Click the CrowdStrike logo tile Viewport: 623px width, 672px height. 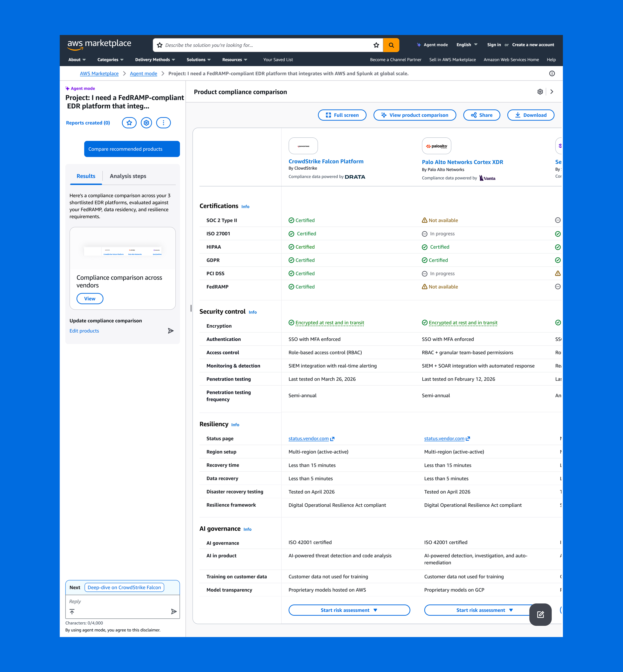pyautogui.click(x=303, y=146)
